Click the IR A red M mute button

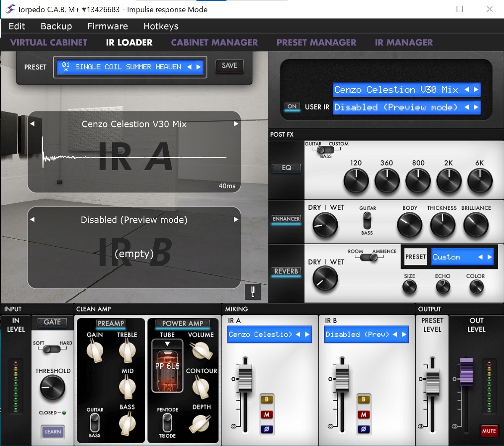(267, 414)
